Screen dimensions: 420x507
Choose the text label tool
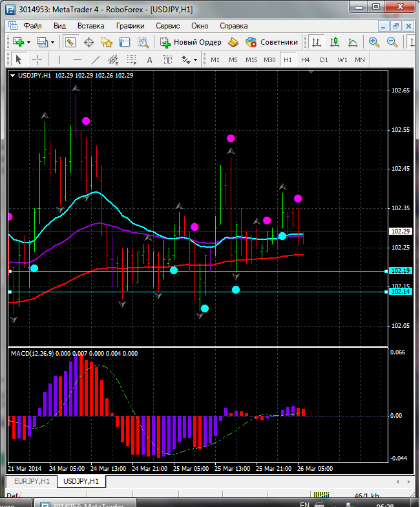150,59
